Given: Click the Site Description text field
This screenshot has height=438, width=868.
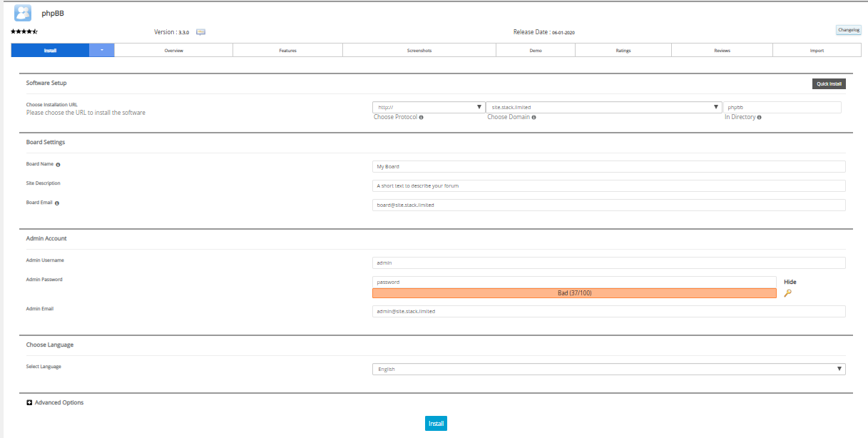Looking at the screenshot, I should [608, 185].
